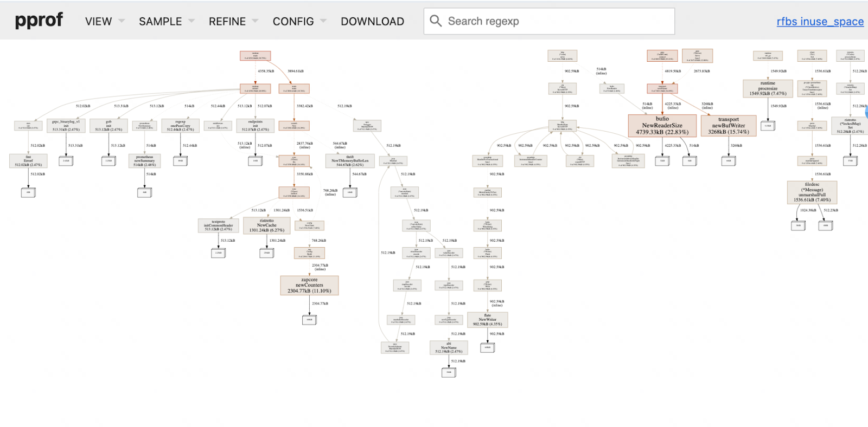The width and height of the screenshot is (868, 427).
Task: Select the textproto initCommonHeader node
Action: coord(219,225)
